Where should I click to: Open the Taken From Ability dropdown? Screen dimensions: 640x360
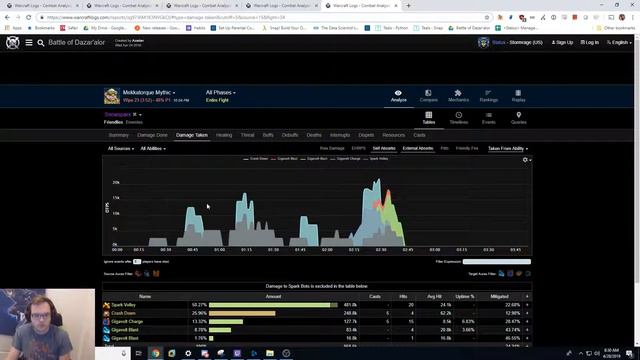tap(508, 149)
